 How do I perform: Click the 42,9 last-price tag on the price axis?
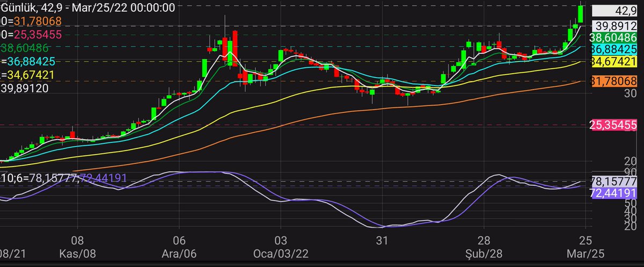click(613, 11)
